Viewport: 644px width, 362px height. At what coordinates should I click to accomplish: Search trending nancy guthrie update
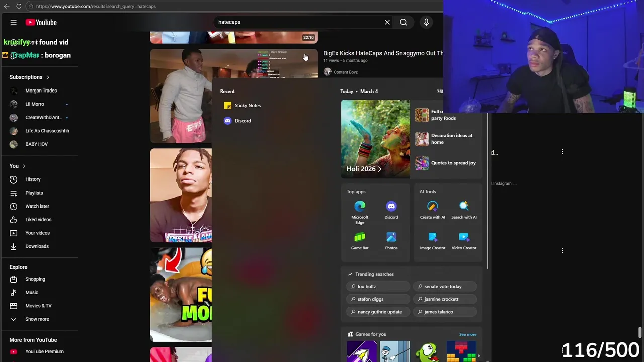378,312
